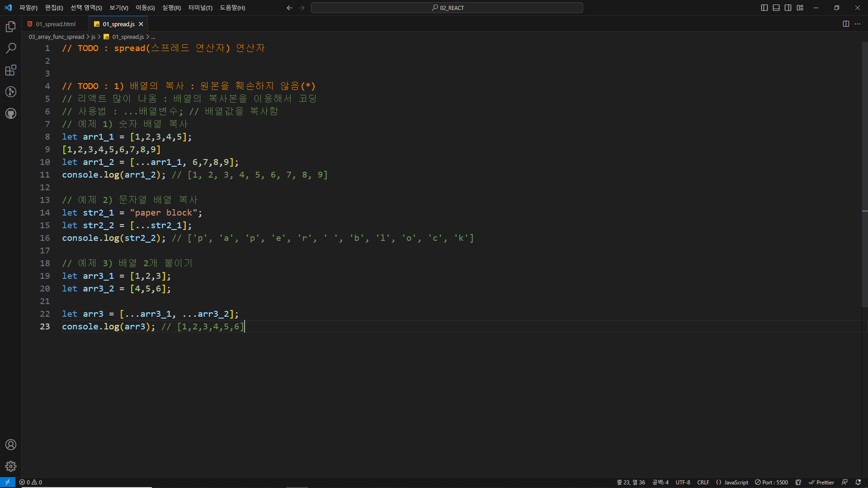Open the Explorer view in activity bar
Image resolution: width=868 pixels, height=488 pixels.
[x=11, y=27]
